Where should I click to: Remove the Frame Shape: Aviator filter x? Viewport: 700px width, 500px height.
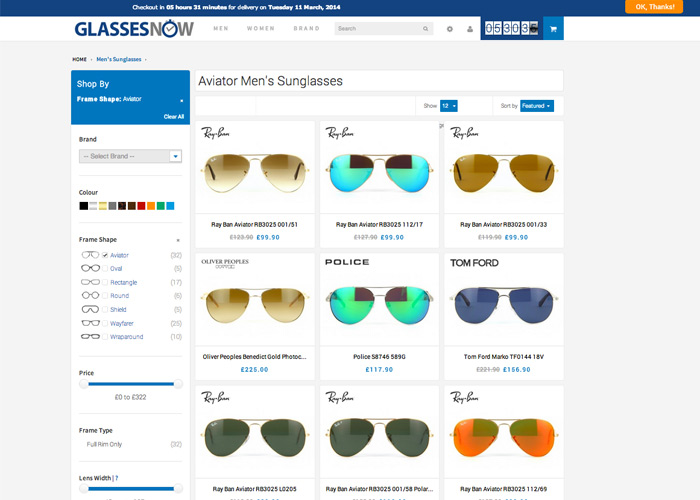click(x=181, y=101)
